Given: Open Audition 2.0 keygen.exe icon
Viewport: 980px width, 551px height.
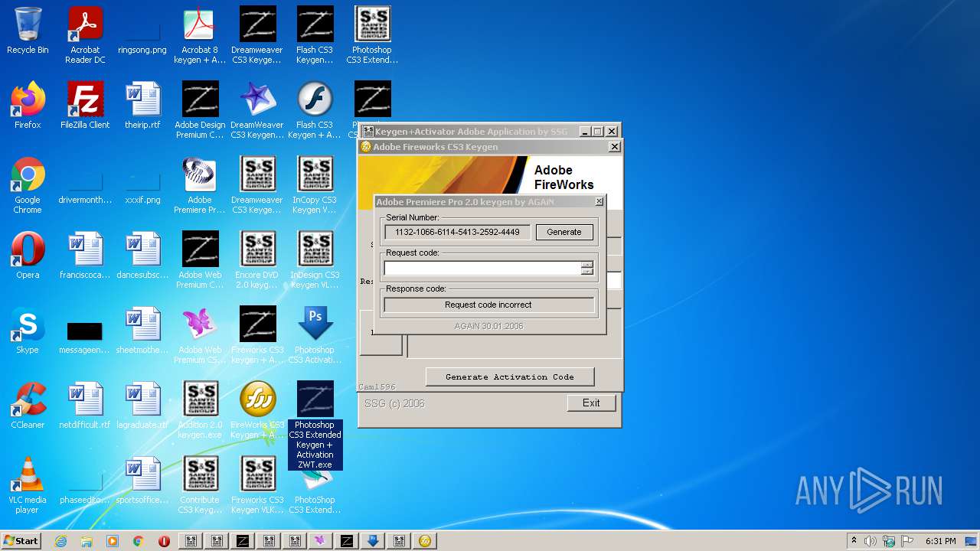Looking at the screenshot, I should 200,409.
